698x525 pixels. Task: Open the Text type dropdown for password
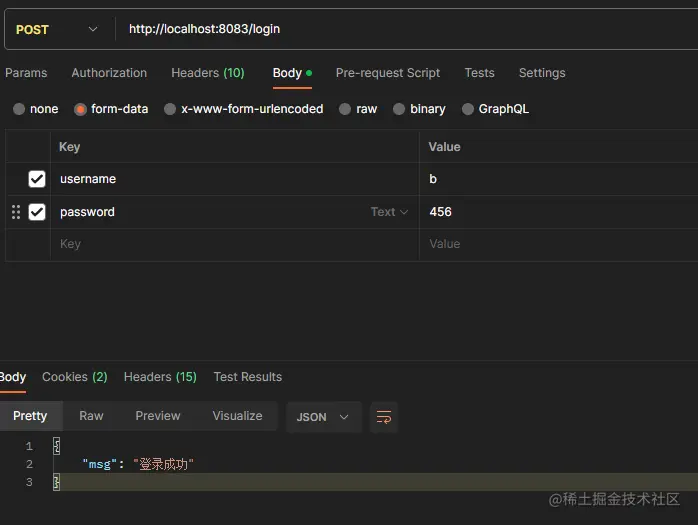389,212
